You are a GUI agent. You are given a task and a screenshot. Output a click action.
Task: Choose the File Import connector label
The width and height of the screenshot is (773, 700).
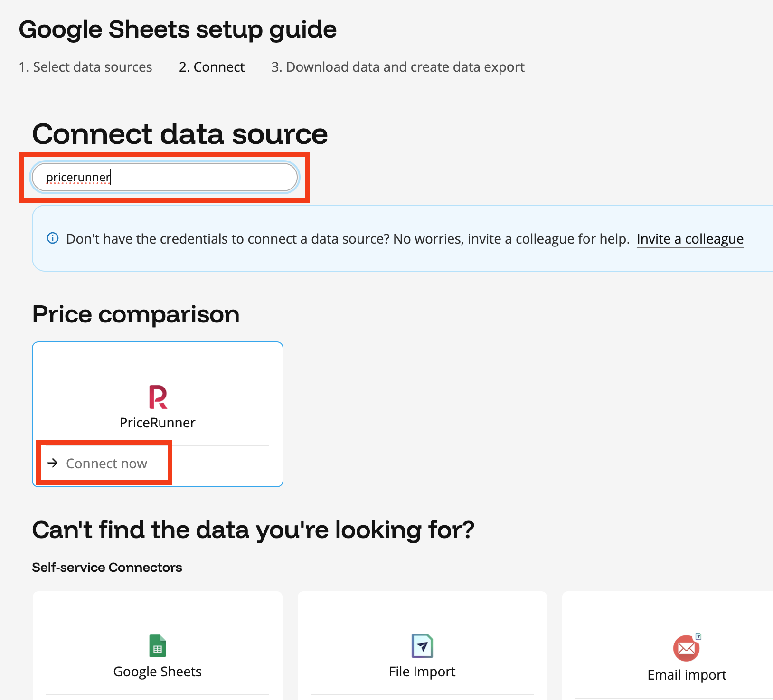[x=422, y=672]
